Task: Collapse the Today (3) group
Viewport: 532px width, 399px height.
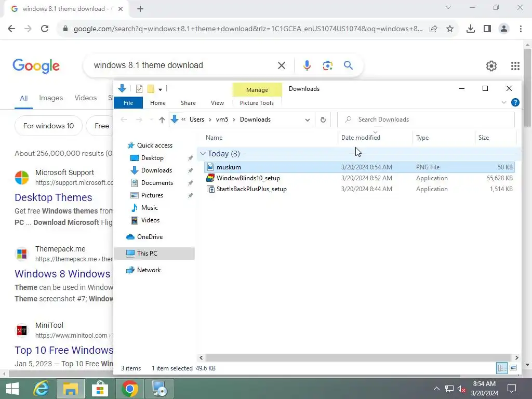Action: click(x=203, y=154)
